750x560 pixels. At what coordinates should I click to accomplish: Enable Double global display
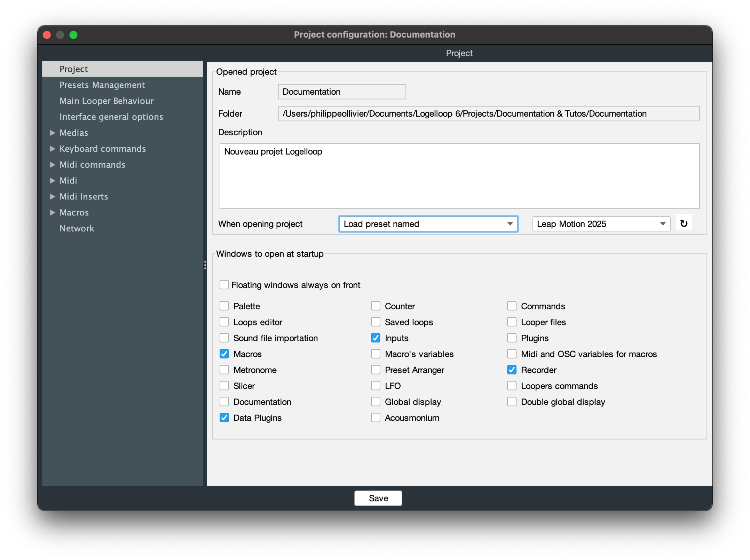click(511, 401)
